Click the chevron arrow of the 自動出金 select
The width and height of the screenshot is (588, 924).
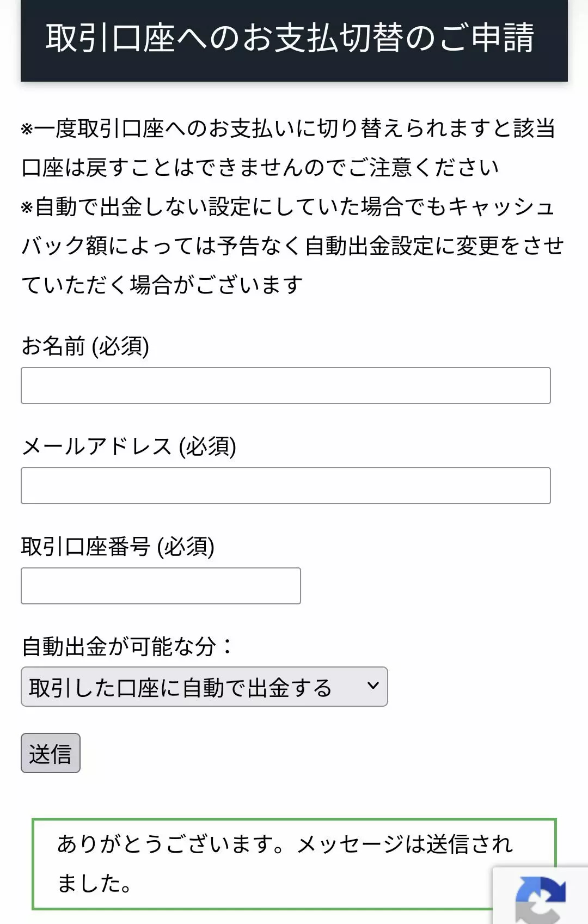[x=373, y=686]
